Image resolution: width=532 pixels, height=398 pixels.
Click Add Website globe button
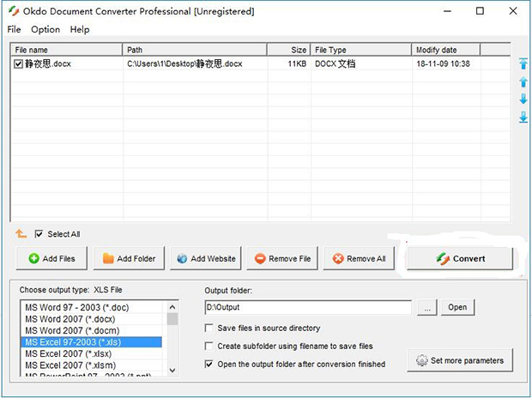[206, 258]
